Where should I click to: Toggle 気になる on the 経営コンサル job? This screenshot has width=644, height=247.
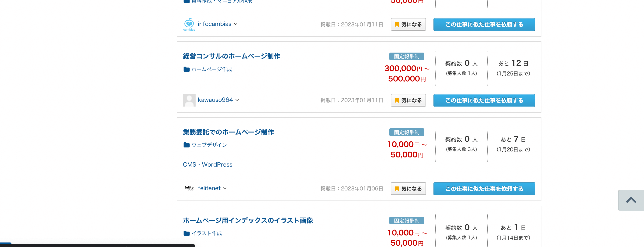tap(408, 100)
